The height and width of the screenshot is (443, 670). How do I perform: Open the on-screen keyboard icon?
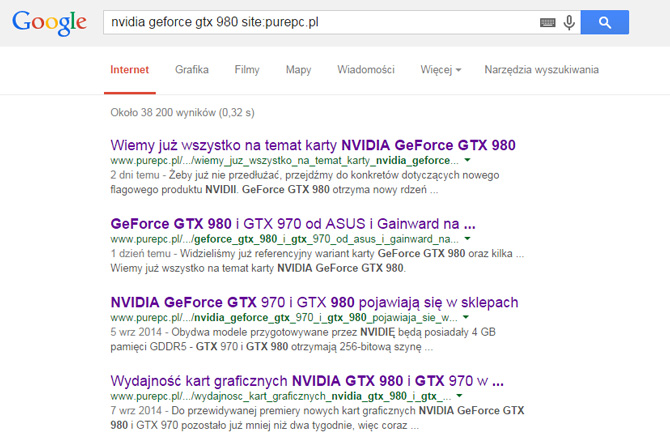click(547, 22)
